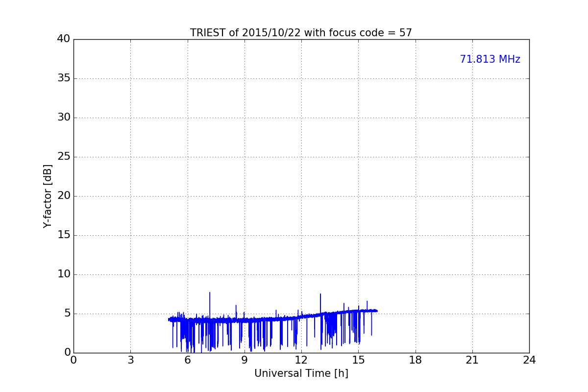588x392 pixels.
Task: Click the tall spike just after 7 h
Action: point(210,305)
